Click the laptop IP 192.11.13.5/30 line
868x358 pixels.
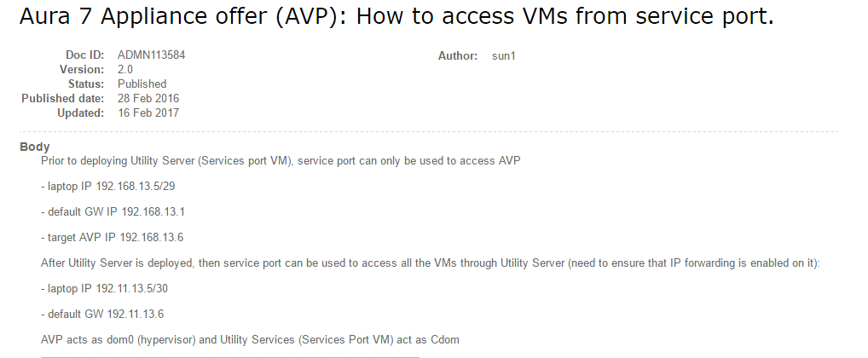(x=104, y=288)
